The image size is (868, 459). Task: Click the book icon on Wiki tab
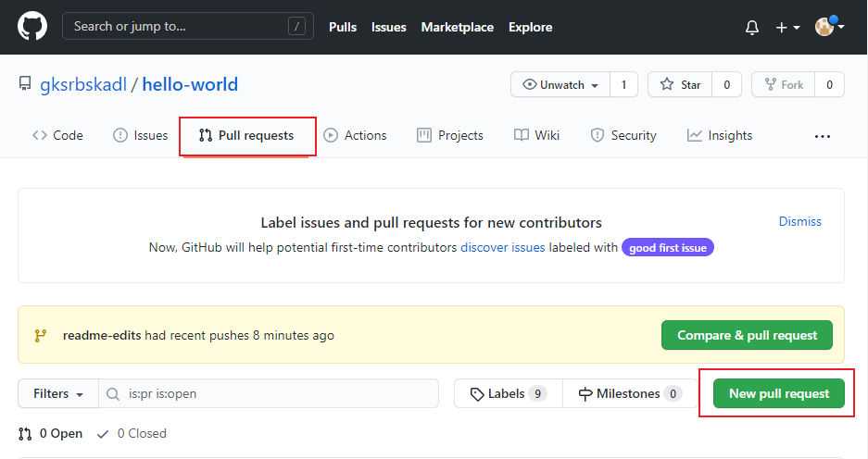(x=521, y=135)
